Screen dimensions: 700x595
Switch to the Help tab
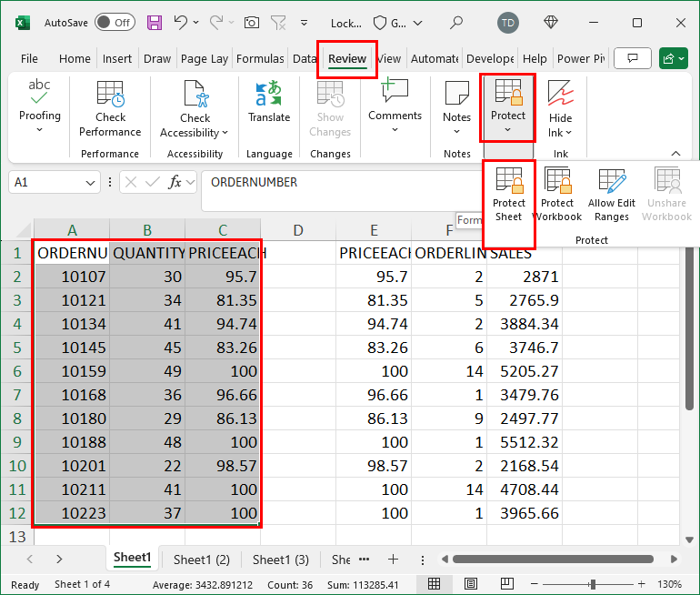[535, 58]
